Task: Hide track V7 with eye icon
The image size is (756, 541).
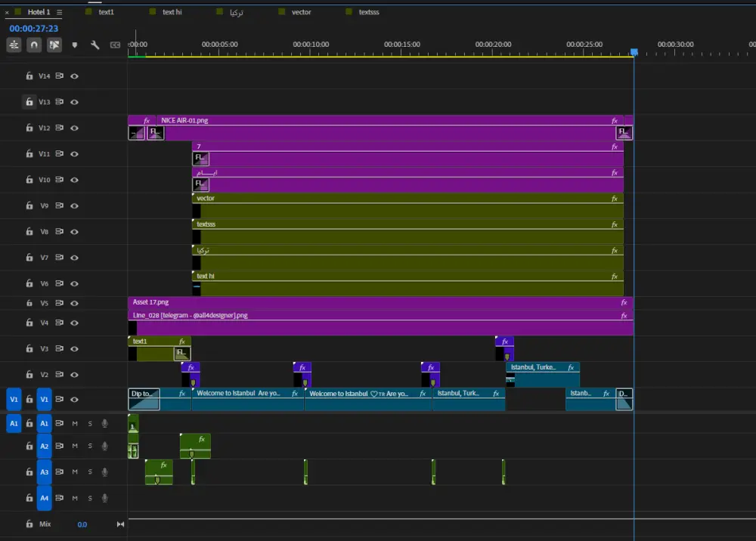Action: click(74, 258)
